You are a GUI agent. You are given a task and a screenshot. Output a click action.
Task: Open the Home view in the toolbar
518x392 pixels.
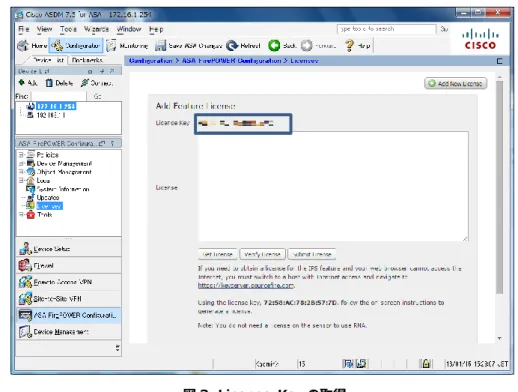(x=32, y=45)
